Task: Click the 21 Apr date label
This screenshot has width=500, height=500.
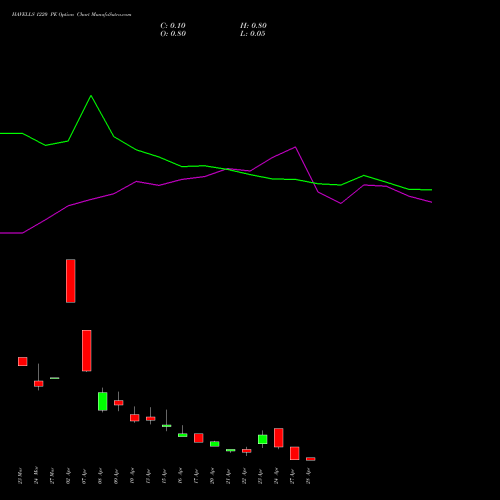Action: 228,476
